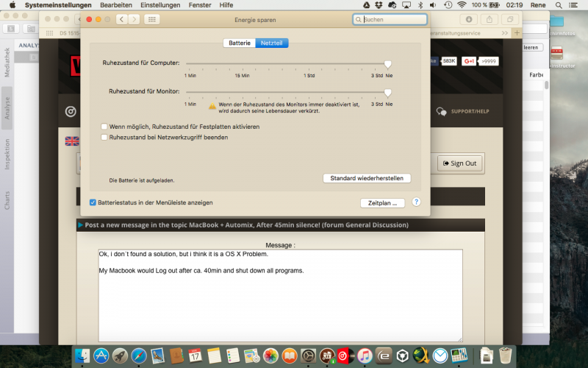Image resolution: width=588 pixels, height=368 pixels.
Task: Open Notification Center list icon
Action: click(573, 5)
